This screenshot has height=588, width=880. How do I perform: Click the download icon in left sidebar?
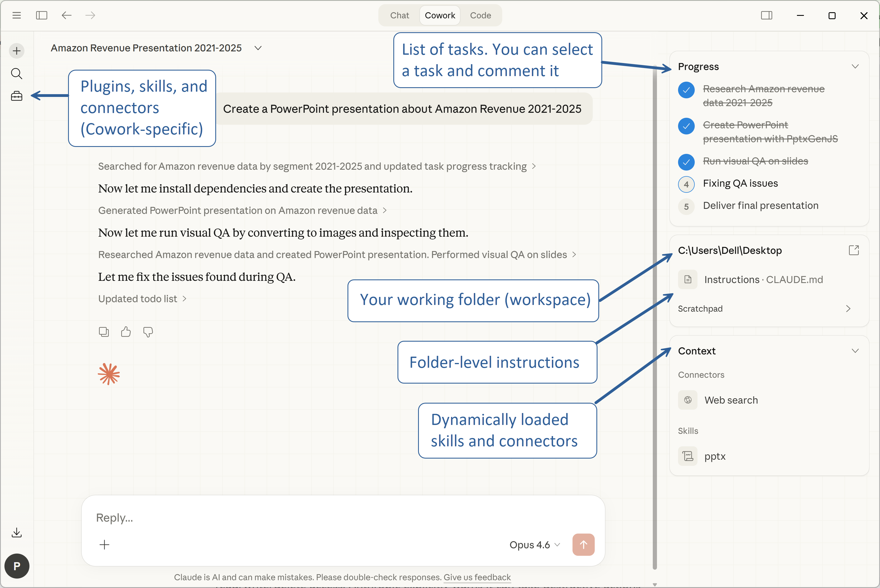click(16, 532)
